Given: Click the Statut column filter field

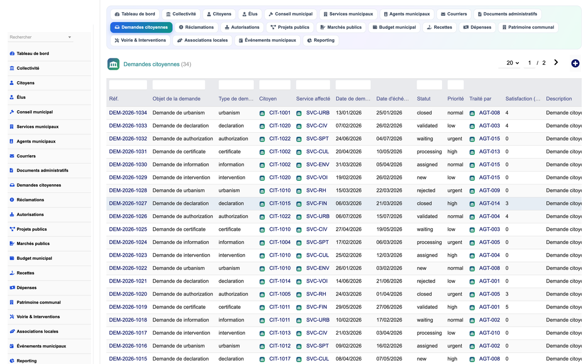Looking at the screenshot, I should 429,85.
